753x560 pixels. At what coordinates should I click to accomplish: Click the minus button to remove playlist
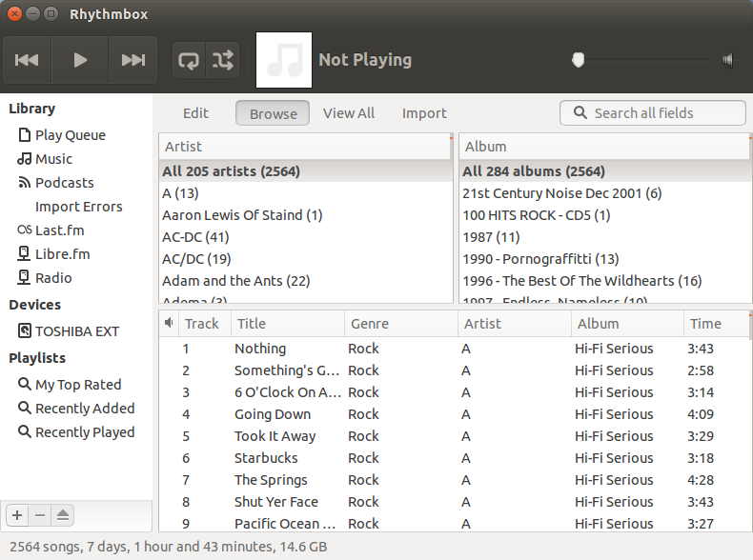click(x=40, y=515)
